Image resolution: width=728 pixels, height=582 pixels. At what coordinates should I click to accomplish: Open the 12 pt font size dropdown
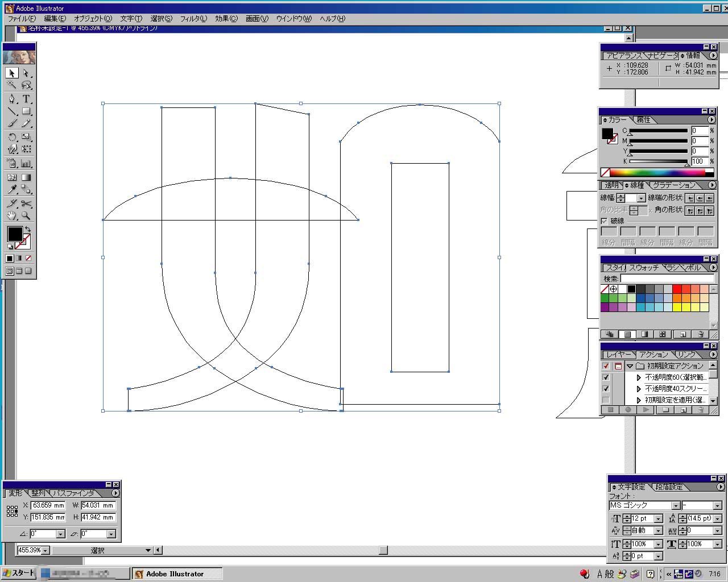[658, 518]
